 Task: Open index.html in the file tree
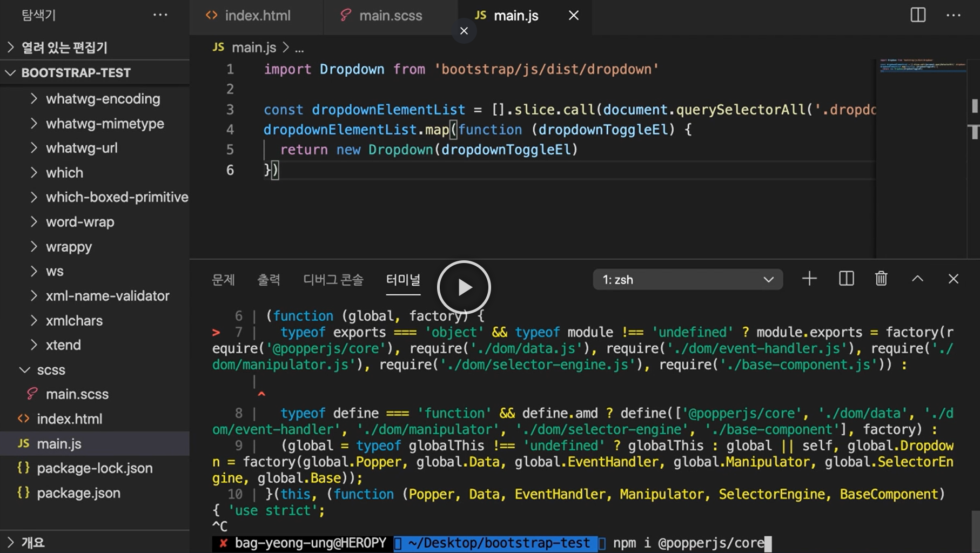tap(95, 419)
